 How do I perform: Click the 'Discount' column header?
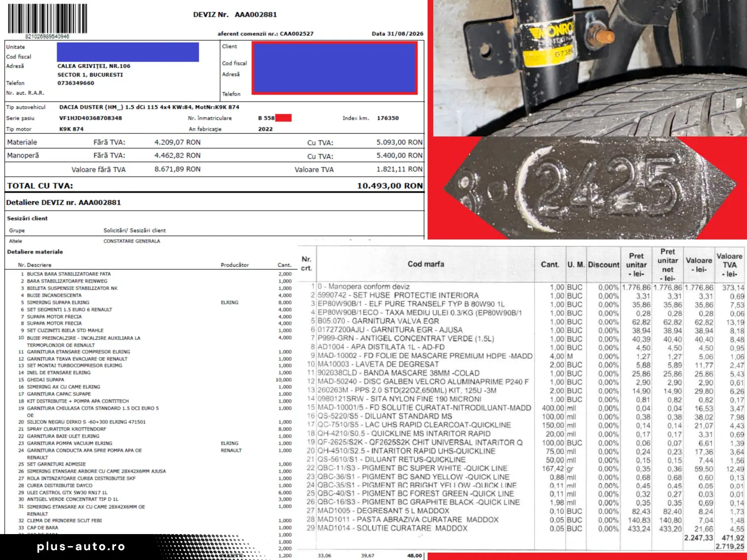click(x=604, y=264)
